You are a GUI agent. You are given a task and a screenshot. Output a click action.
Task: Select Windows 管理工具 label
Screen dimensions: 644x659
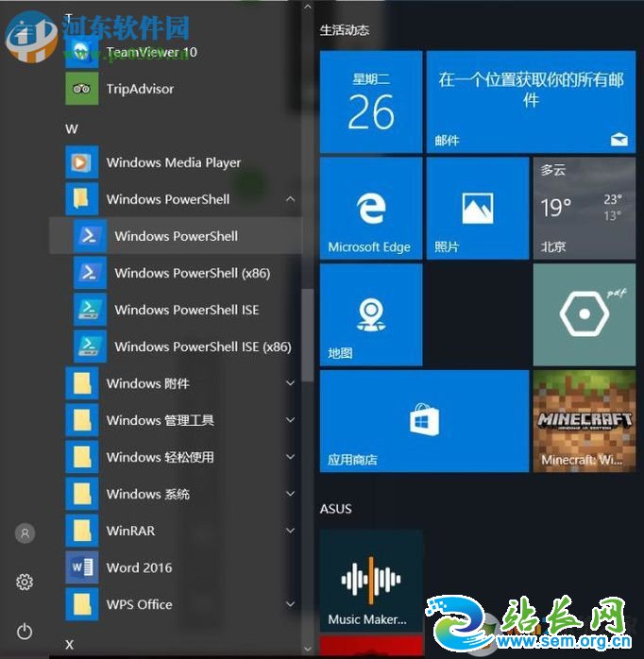tap(161, 420)
